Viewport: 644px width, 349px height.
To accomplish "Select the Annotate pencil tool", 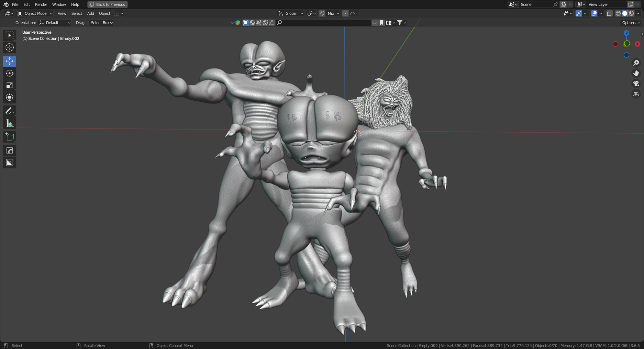I will 10,111.
